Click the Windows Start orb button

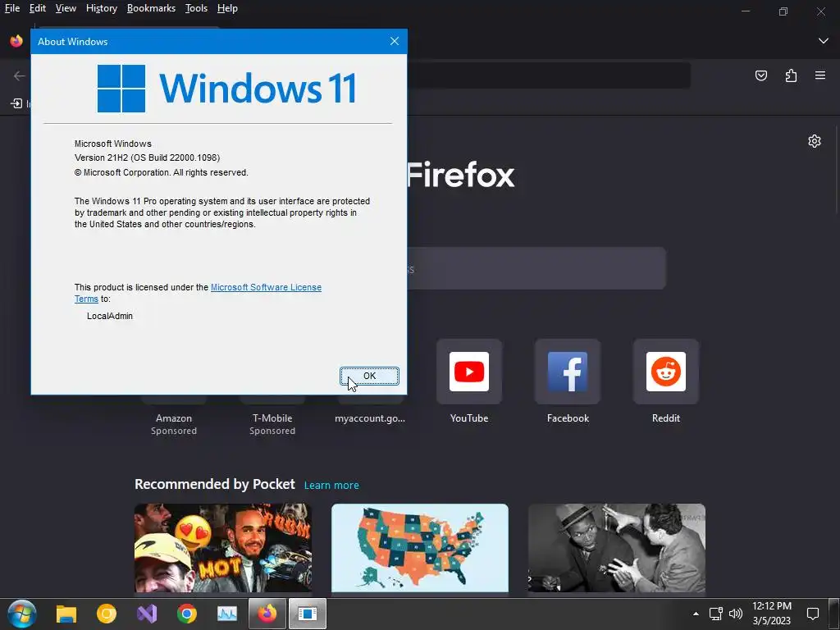tap(22, 614)
